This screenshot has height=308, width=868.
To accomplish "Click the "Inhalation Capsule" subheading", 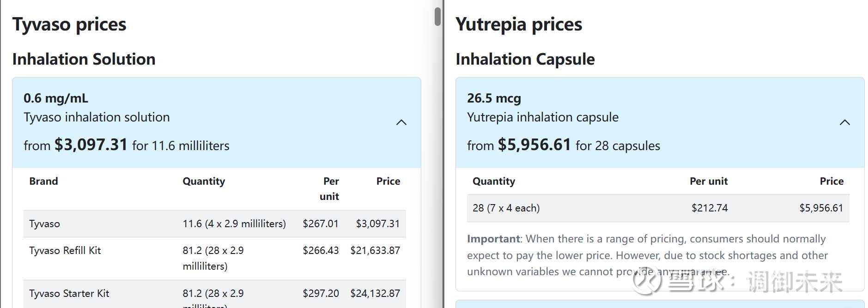I will 525,59.
